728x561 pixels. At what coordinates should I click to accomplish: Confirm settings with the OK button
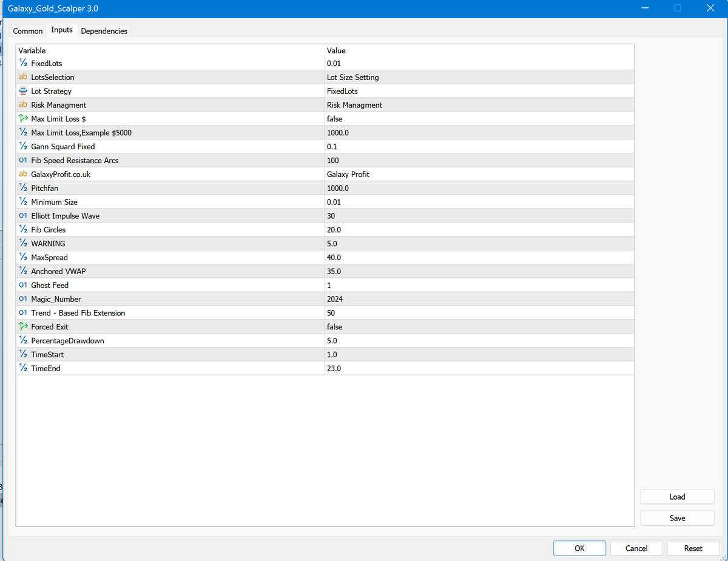click(x=579, y=548)
